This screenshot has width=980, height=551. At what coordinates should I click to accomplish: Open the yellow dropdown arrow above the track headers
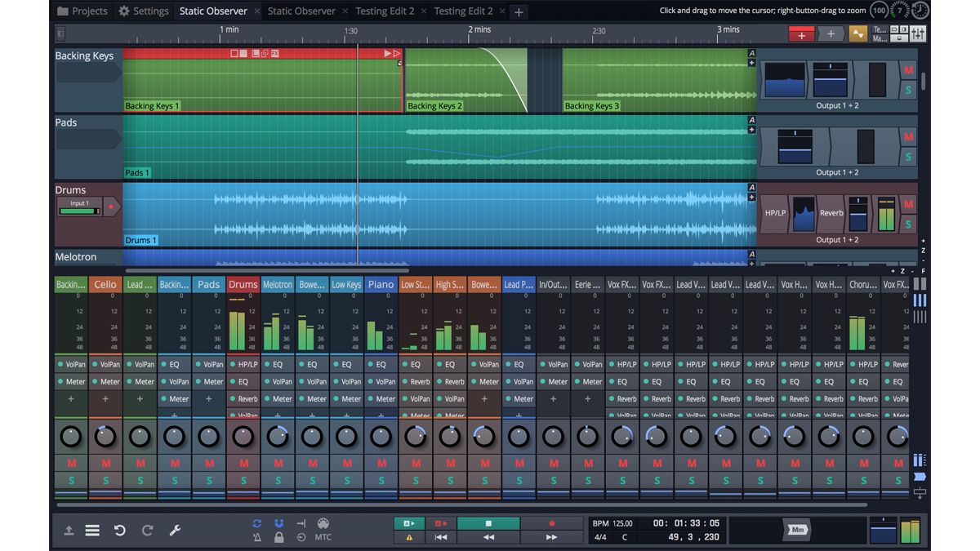pos(858,34)
